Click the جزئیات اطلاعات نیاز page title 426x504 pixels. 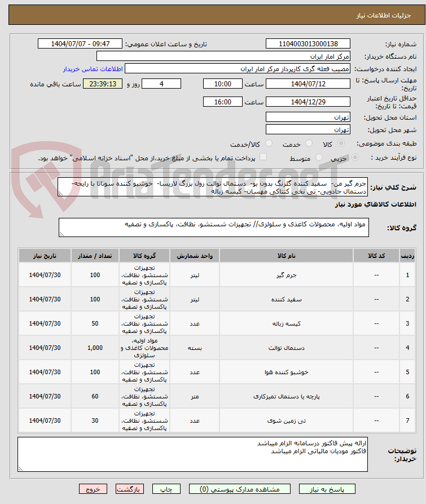click(x=383, y=15)
